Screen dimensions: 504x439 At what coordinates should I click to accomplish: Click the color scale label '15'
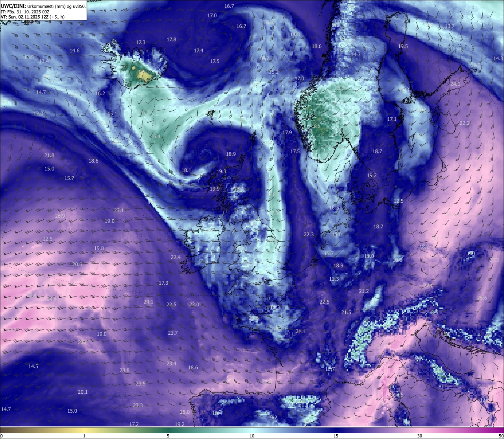(x=336, y=436)
